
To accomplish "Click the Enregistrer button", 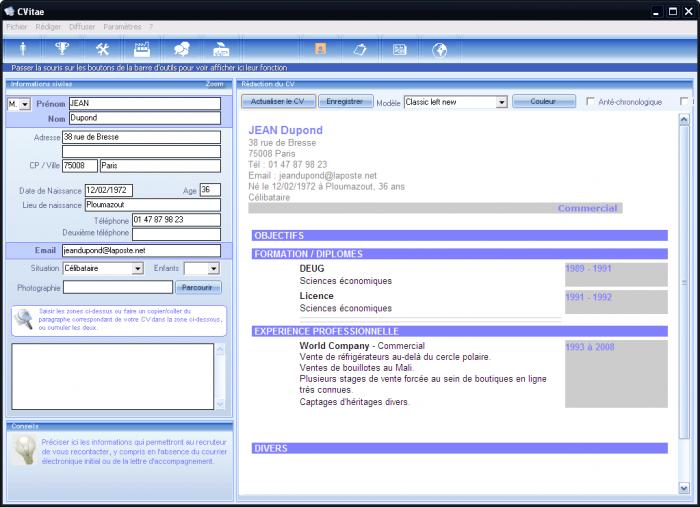I will [345, 101].
